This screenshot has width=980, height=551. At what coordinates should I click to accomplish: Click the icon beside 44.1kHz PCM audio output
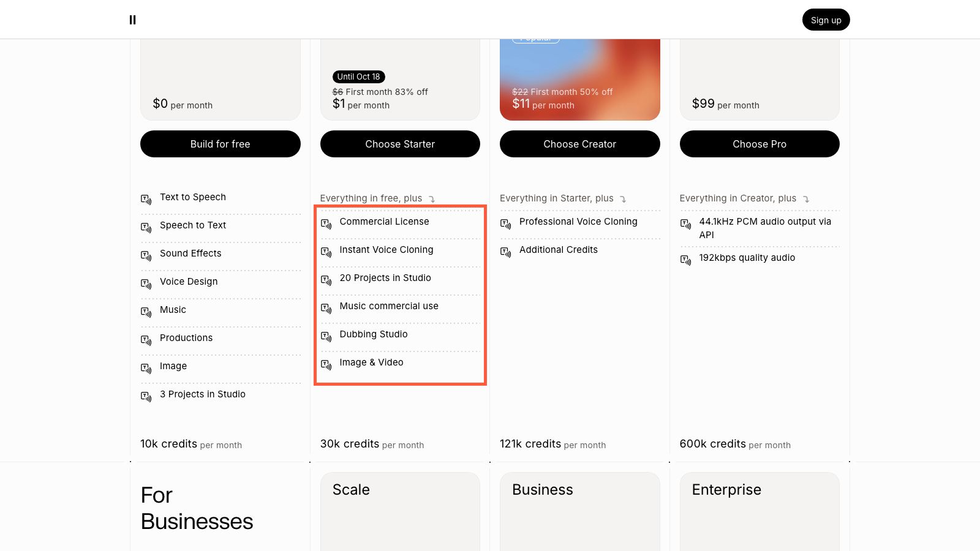coord(685,223)
